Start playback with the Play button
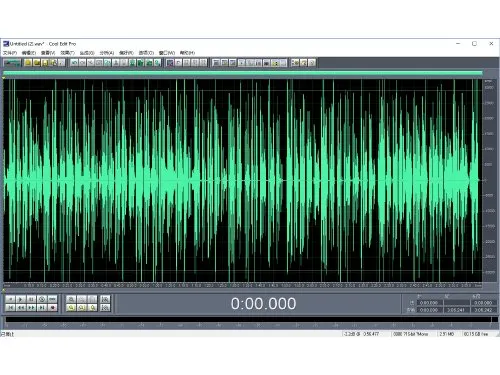The width and height of the screenshot is (500, 375). pos(21,299)
